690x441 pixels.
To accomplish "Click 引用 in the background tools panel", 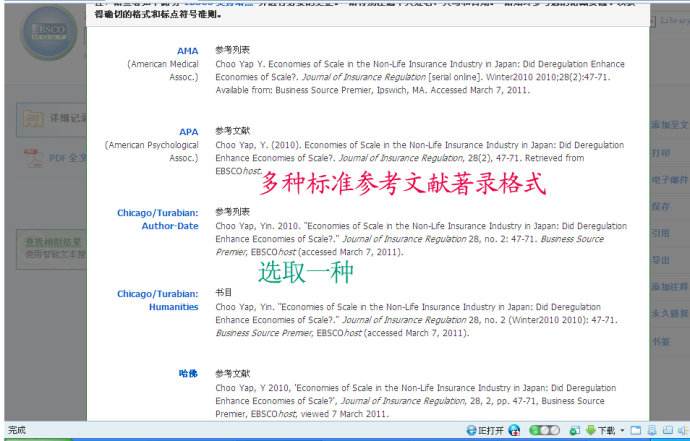I will (661, 234).
